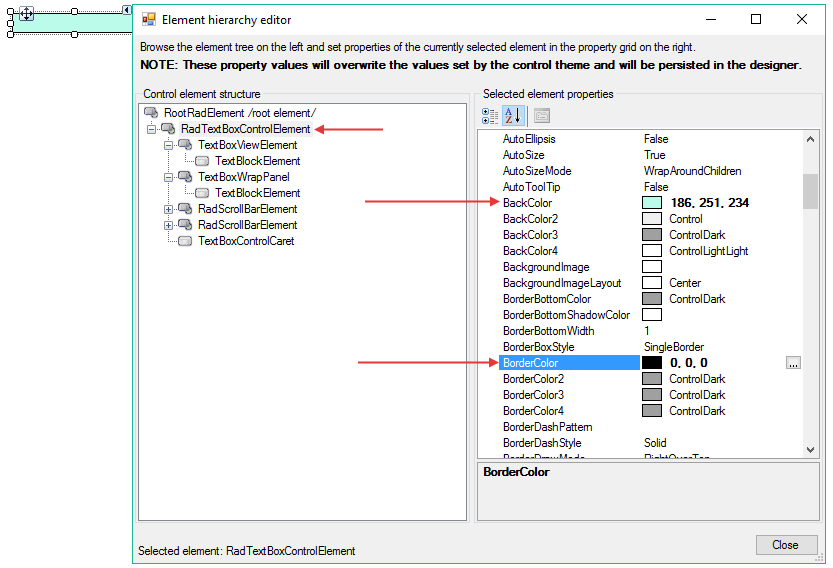Click the 186, 251, 234 BackColor value

(x=710, y=202)
